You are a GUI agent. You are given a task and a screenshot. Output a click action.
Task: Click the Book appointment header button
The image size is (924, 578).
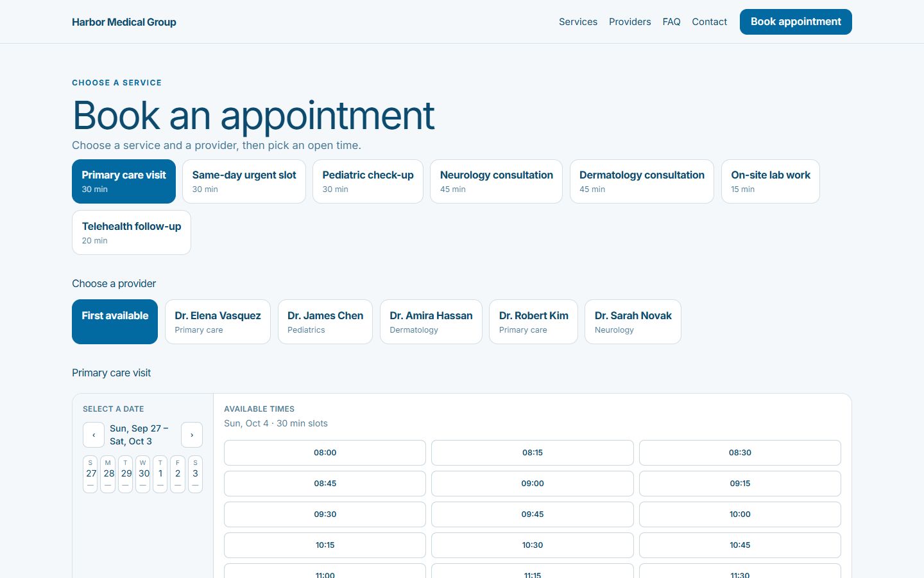click(796, 22)
